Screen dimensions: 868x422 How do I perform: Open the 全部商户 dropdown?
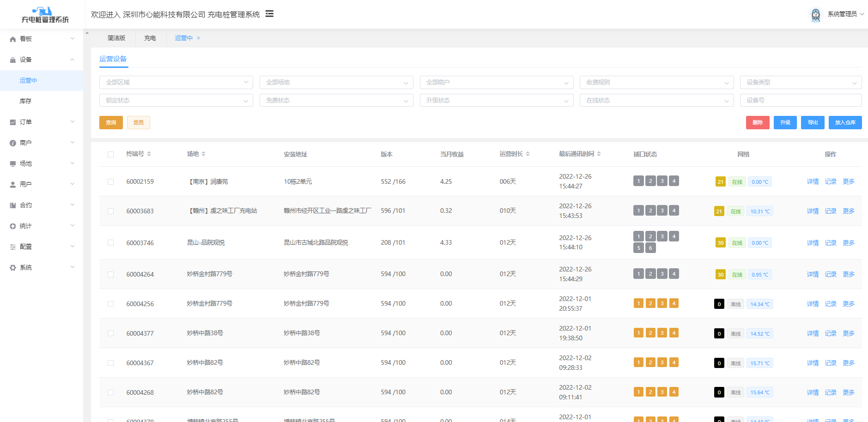[497, 82]
